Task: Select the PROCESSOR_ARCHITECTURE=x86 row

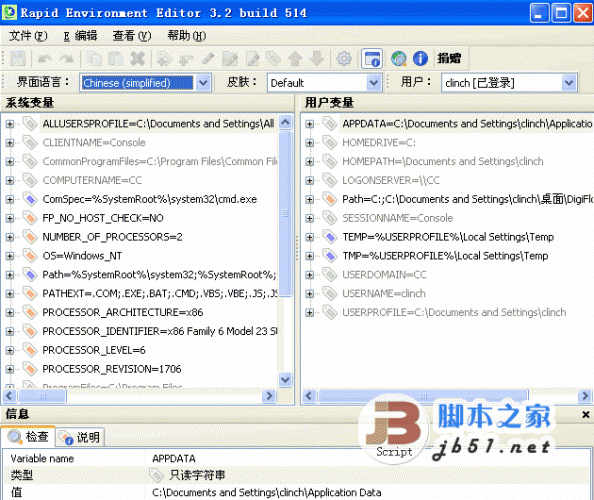Action: (x=123, y=312)
